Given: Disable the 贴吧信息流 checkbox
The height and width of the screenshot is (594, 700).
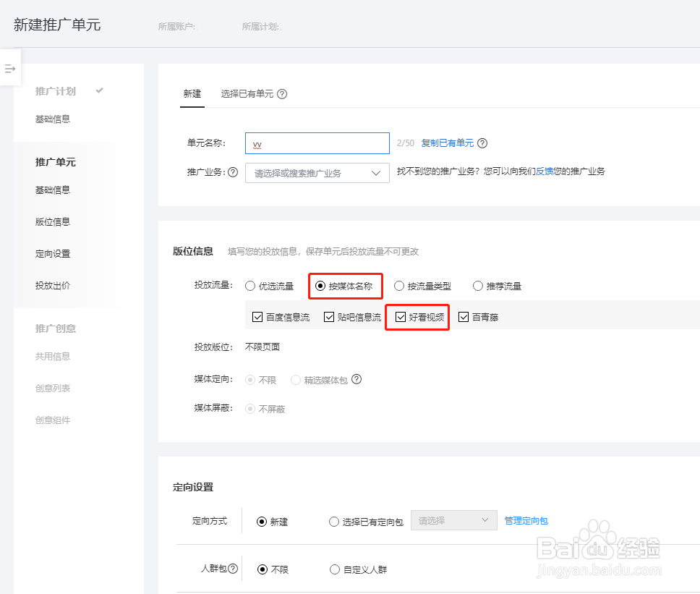Looking at the screenshot, I should [x=328, y=316].
